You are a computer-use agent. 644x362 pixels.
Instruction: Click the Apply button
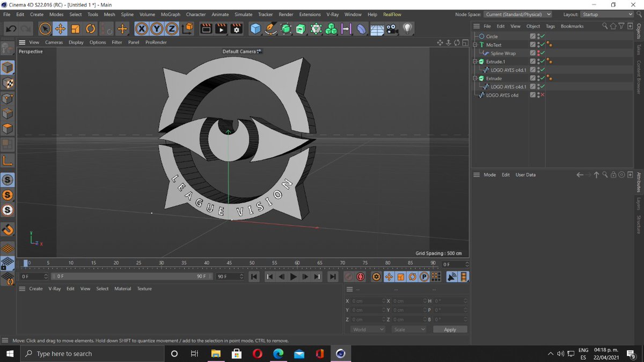[x=450, y=329]
